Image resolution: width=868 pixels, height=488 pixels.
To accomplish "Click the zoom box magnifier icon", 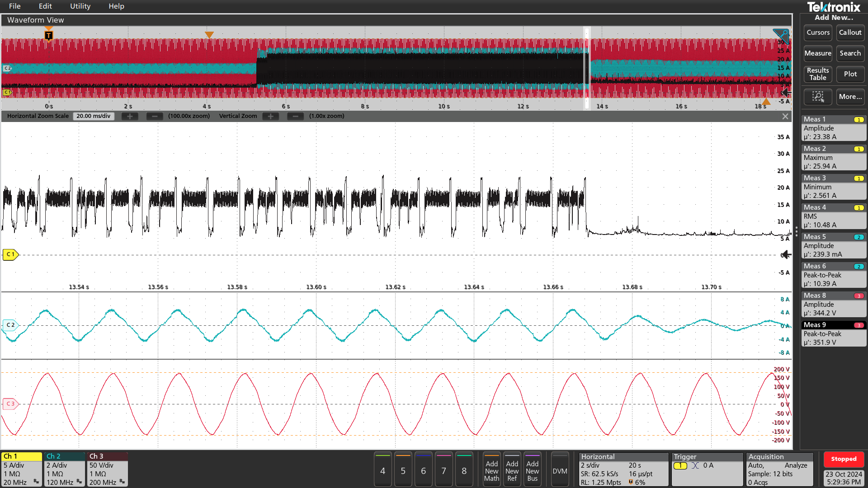I will click(x=818, y=97).
